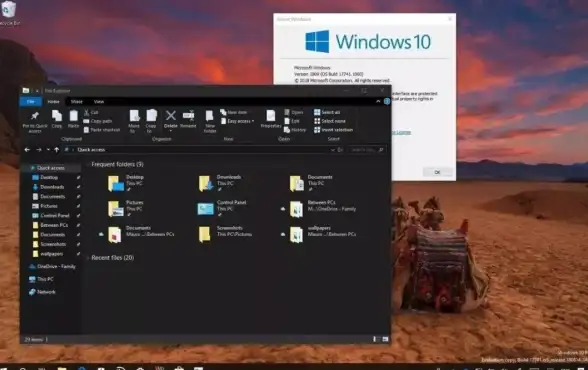Click OK in About Windows dialog
The height and width of the screenshot is (370, 588).
pyautogui.click(x=437, y=172)
